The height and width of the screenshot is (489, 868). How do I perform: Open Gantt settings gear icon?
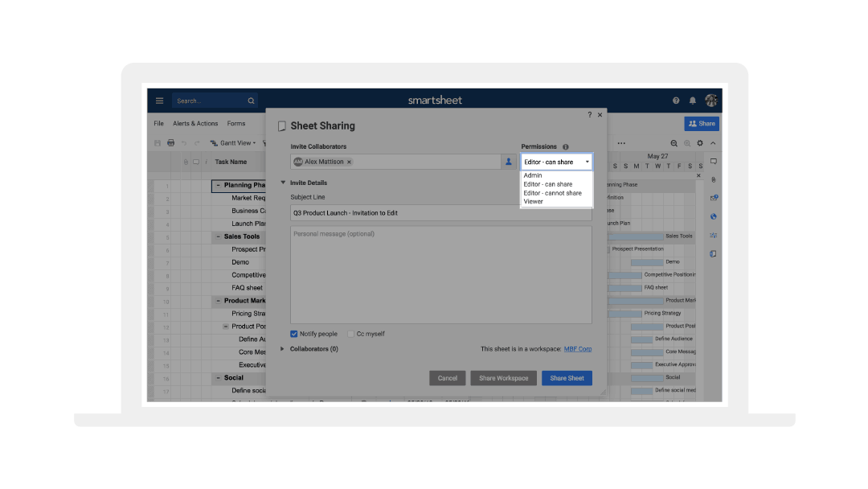tap(700, 143)
